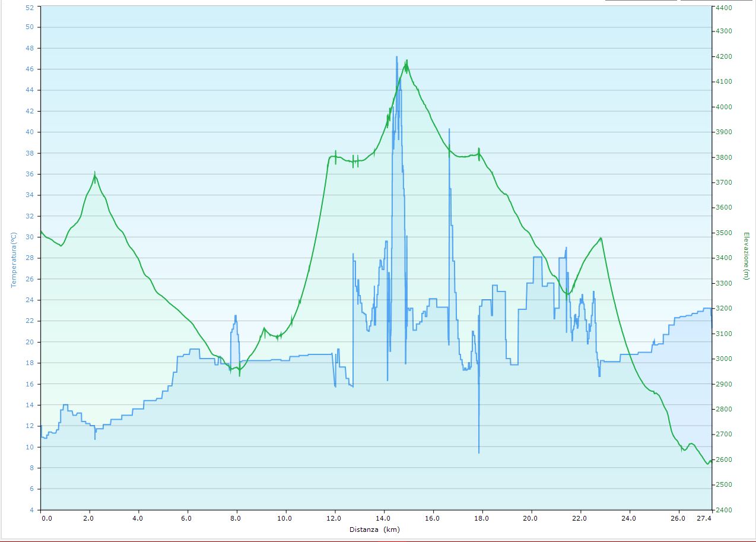
Task: Click the first green elevation peak near 2.0 km
Action: tap(95, 174)
